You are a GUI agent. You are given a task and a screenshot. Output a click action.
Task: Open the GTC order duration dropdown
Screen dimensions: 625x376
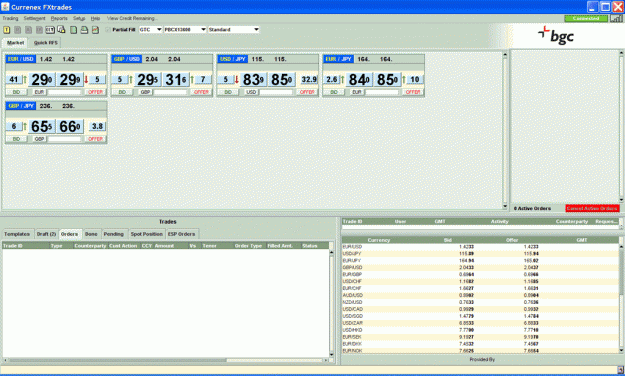point(150,30)
